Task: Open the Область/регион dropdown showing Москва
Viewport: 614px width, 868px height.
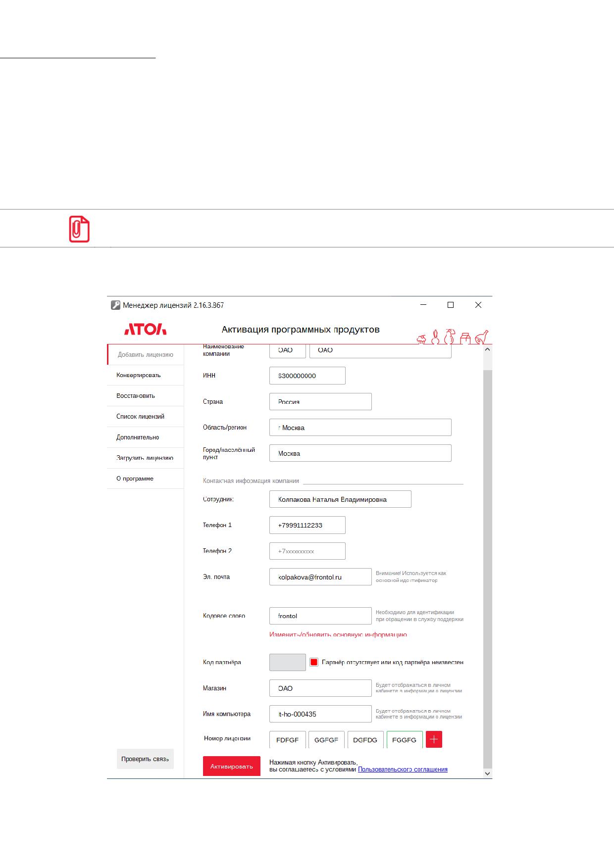Action: tap(360, 428)
